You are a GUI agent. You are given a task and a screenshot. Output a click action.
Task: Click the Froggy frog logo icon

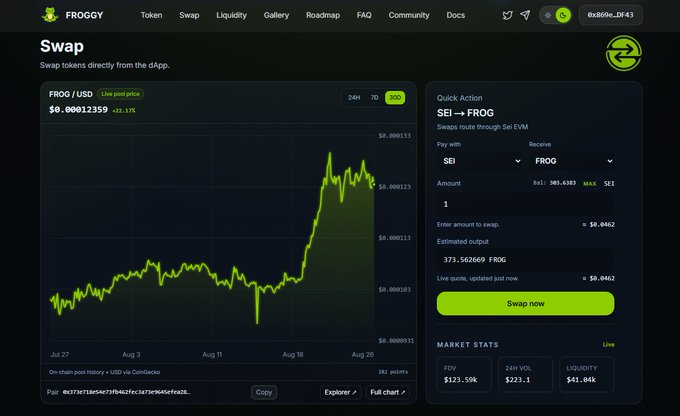coord(50,15)
